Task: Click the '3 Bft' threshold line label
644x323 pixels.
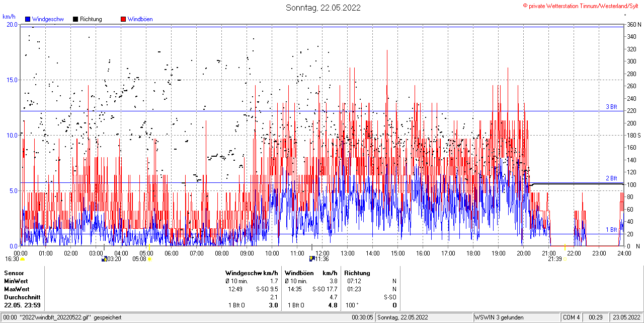Action: pos(611,107)
